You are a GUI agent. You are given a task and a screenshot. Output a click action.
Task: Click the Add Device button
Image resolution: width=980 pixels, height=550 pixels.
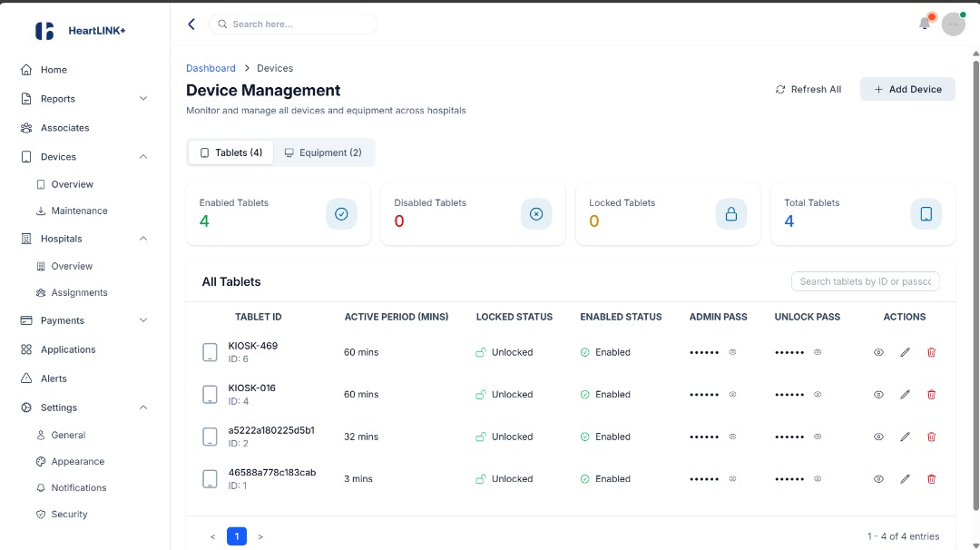tap(907, 89)
